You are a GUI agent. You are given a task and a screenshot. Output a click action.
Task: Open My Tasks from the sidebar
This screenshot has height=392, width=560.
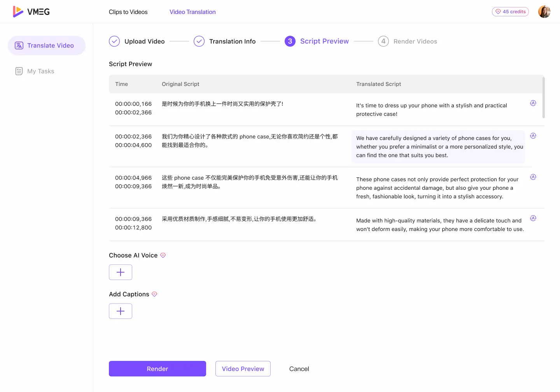tap(35, 71)
